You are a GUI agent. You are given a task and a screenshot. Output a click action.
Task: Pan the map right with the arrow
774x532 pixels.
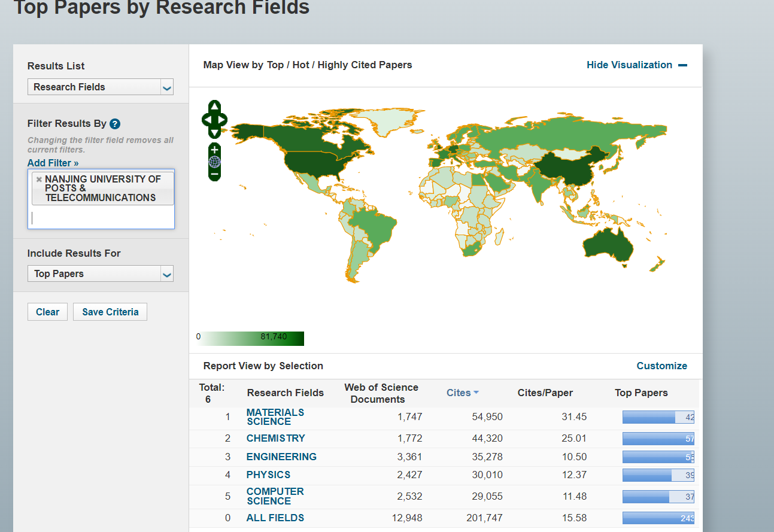[223, 120]
